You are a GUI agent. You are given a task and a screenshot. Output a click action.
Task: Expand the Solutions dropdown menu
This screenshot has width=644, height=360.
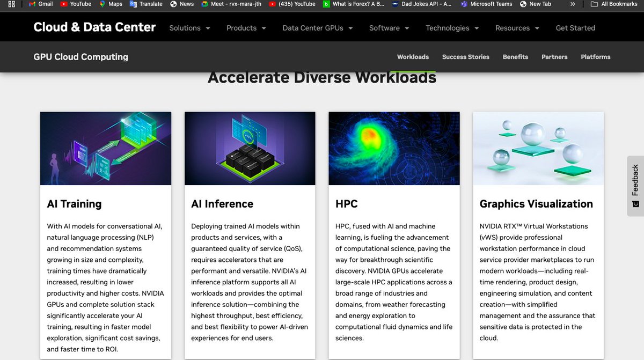tap(189, 28)
